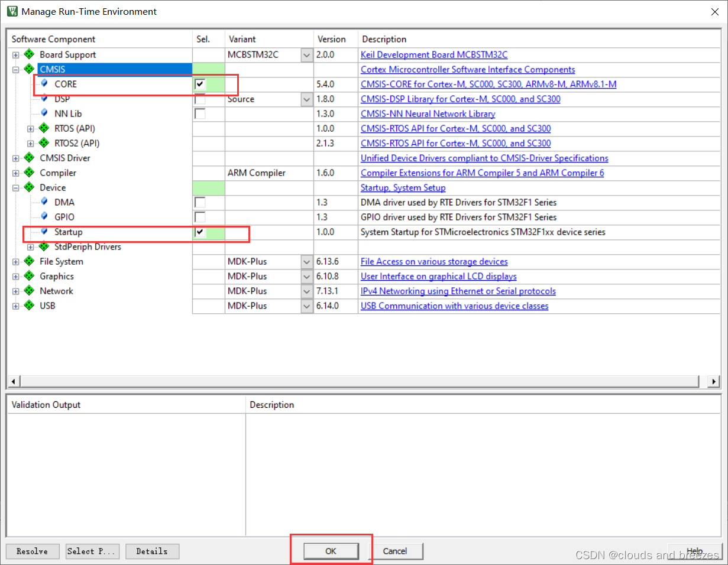Click the Sel. column header
Viewport: 728px width, 565px height.
point(209,39)
